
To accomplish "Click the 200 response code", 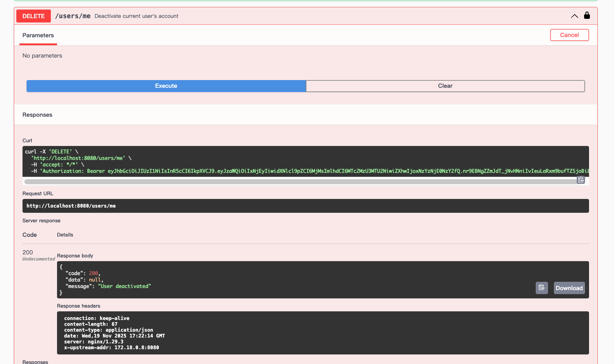I will coord(27,252).
